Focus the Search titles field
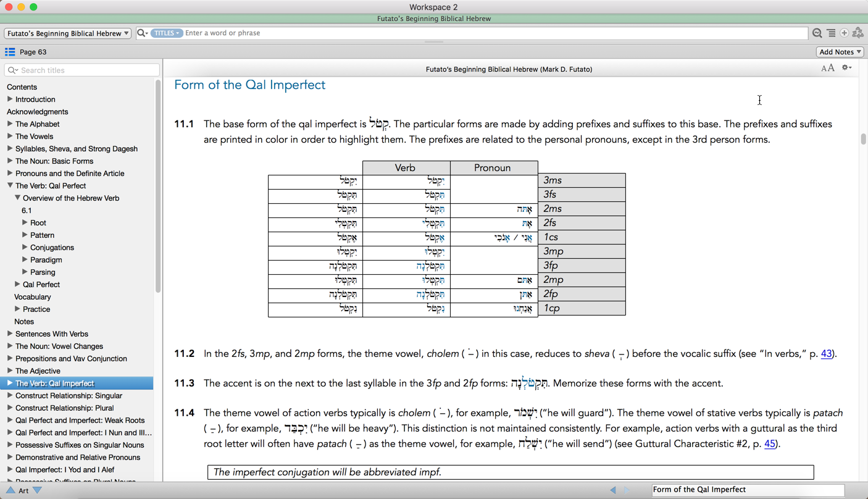The height and width of the screenshot is (499, 868). pyautogui.click(x=82, y=70)
